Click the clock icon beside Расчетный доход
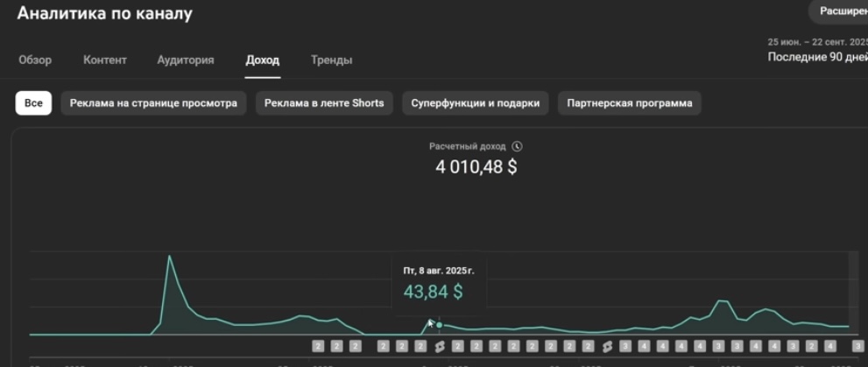Image resolution: width=868 pixels, height=367 pixels. click(518, 146)
